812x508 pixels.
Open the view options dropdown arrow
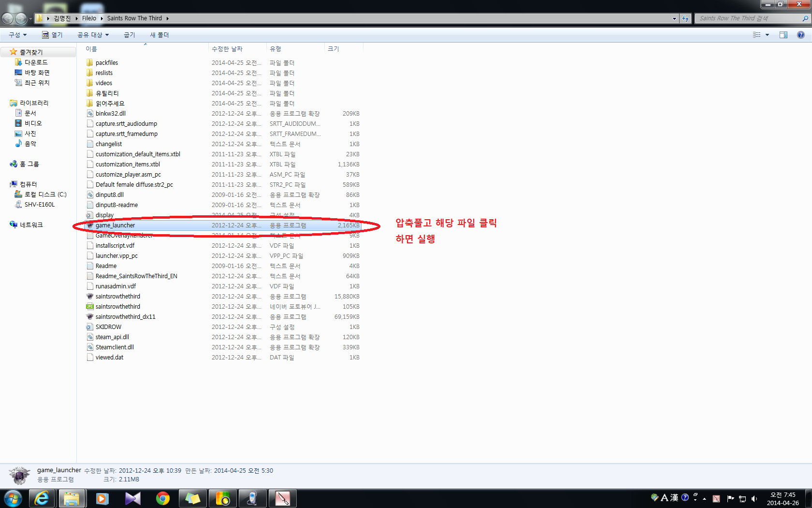(x=767, y=35)
